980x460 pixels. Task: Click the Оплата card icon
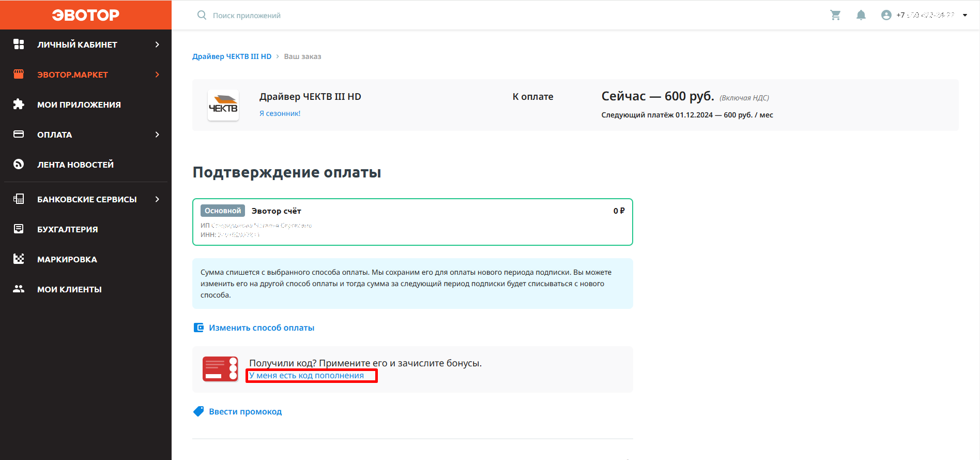point(19,134)
